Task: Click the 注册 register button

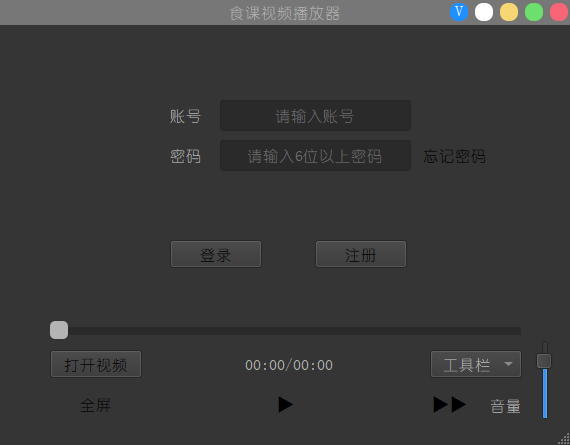Action: 361,254
